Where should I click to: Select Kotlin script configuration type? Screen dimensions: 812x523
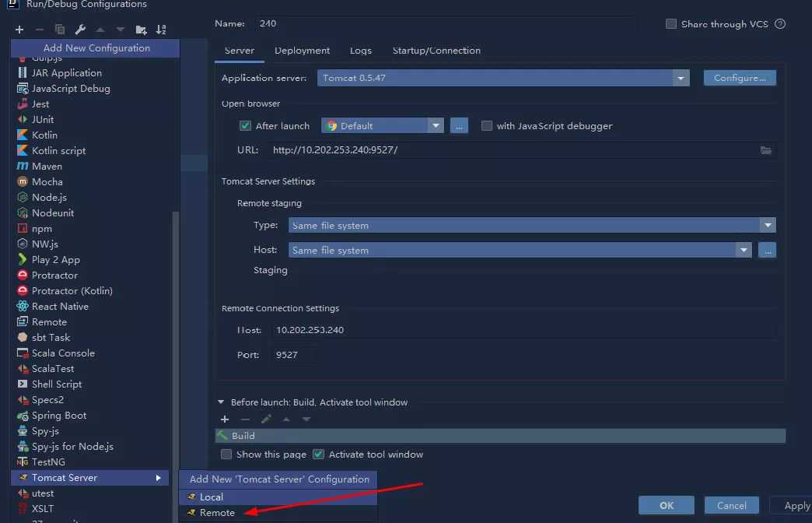[x=58, y=151]
